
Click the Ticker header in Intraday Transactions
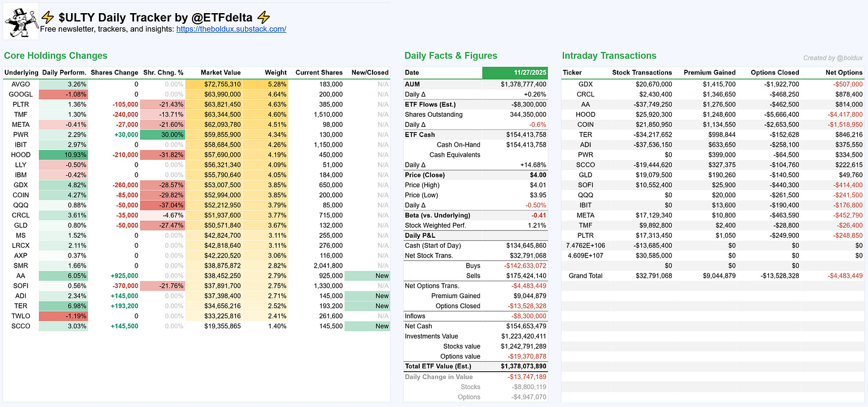point(572,73)
